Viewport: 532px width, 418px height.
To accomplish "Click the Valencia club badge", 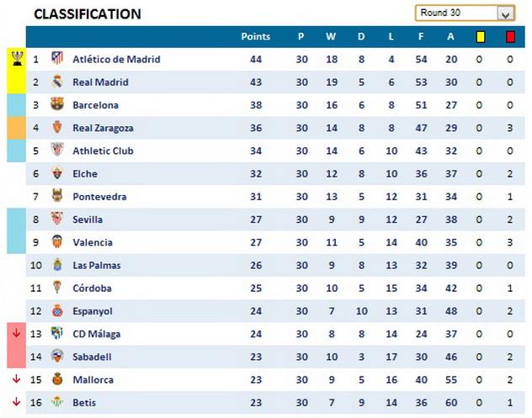I will coord(57,242).
